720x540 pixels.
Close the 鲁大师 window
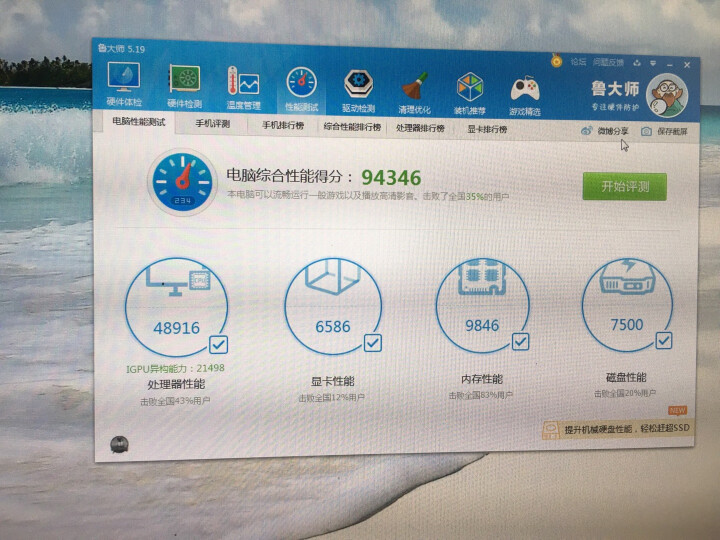click(x=687, y=65)
